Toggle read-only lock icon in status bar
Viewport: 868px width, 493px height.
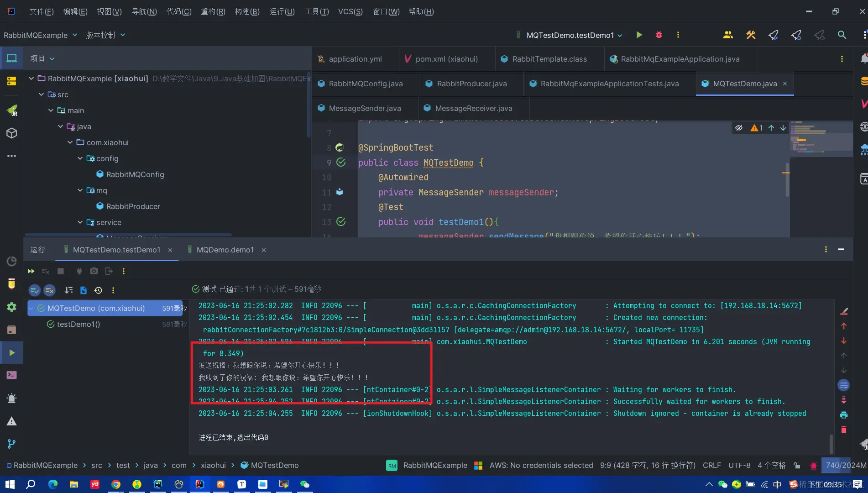pos(797,466)
